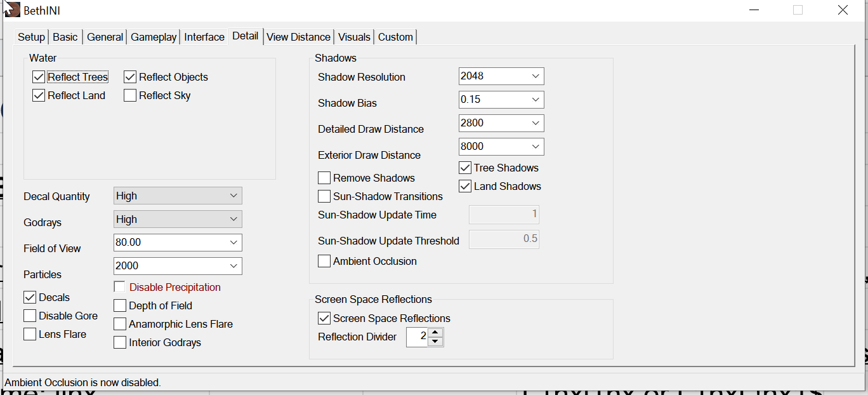Image resolution: width=868 pixels, height=395 pixels.
Task: Enable Disable Gore checkbox
Action: 30,316
